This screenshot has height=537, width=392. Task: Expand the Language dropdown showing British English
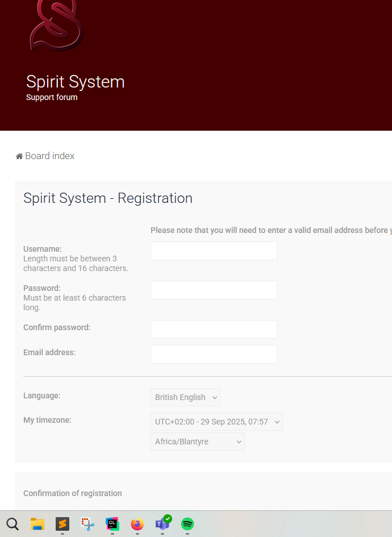pos(185,397)
